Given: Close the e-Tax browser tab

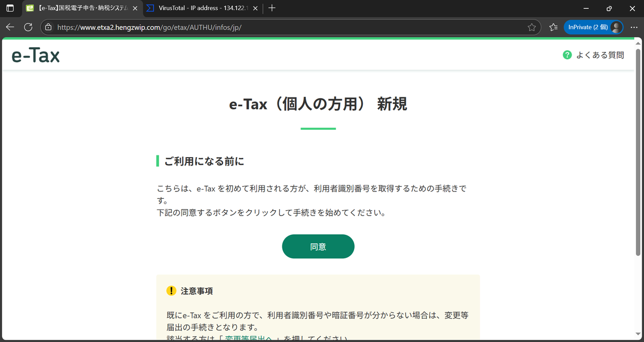Looking at the screenshot, I should [135, 8].
